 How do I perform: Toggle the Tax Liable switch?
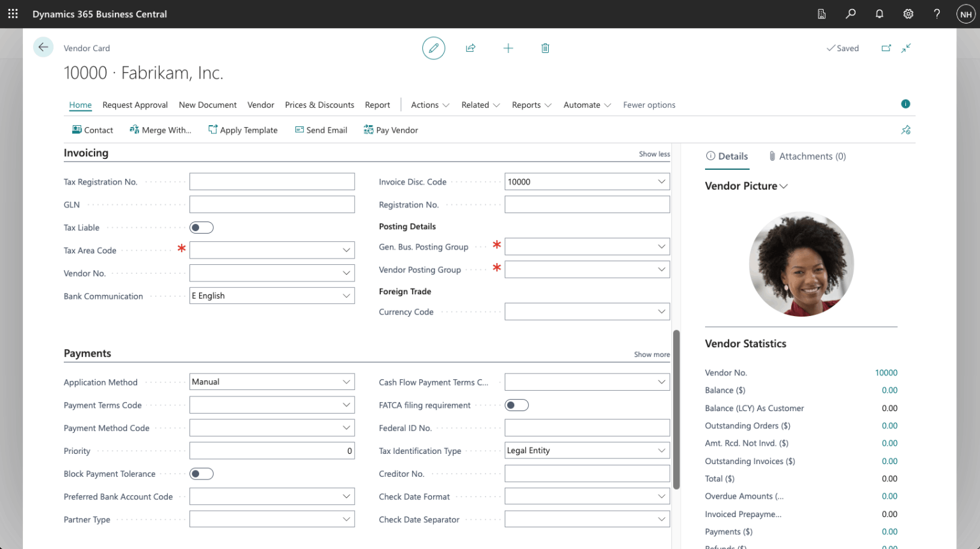click(202, 228)
